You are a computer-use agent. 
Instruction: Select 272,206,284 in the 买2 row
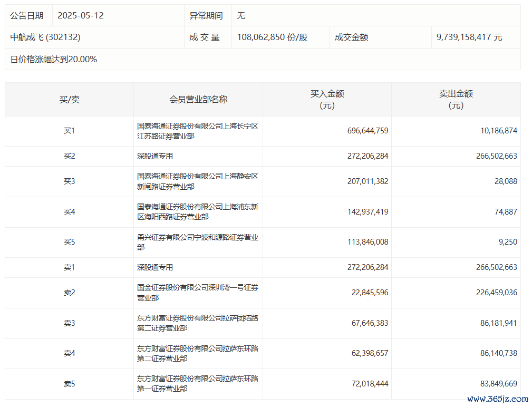[368, 156]
